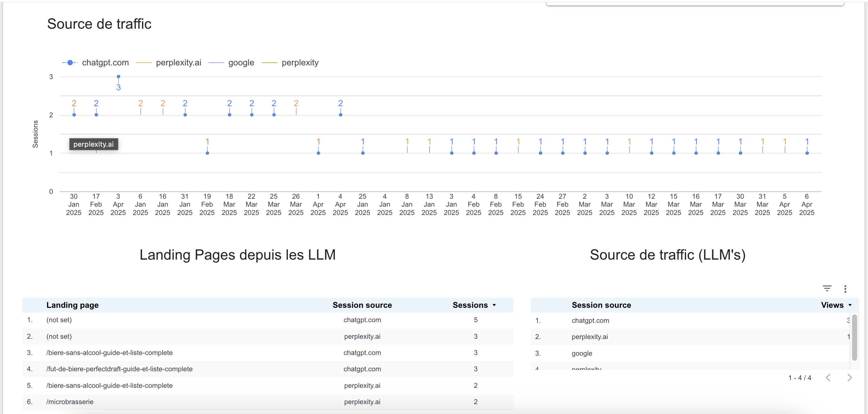The width and height of the screenshot is (868, 414).
Task: Sort by Views column dropdown arrow
Action: (850, 305)
